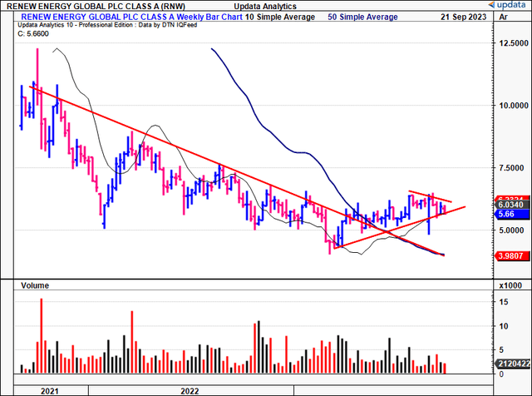Screen dimensions: 532x396
Task: Click the 10.0000 price axis label
Action: coord(514,106)
